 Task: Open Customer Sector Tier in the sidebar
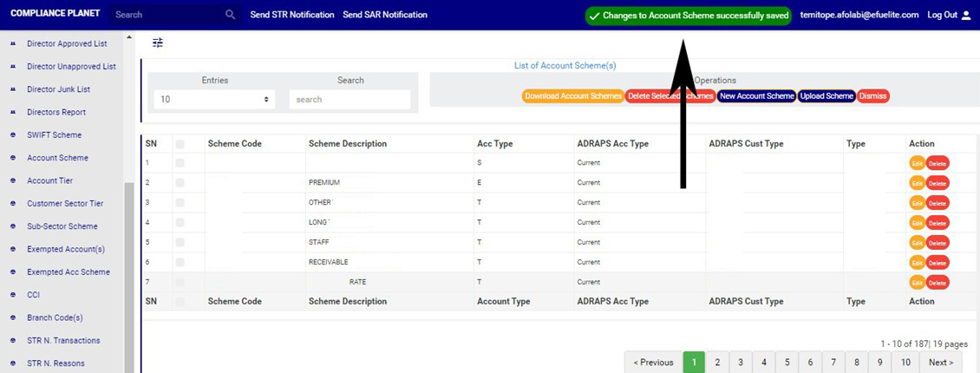click(65, 203)
